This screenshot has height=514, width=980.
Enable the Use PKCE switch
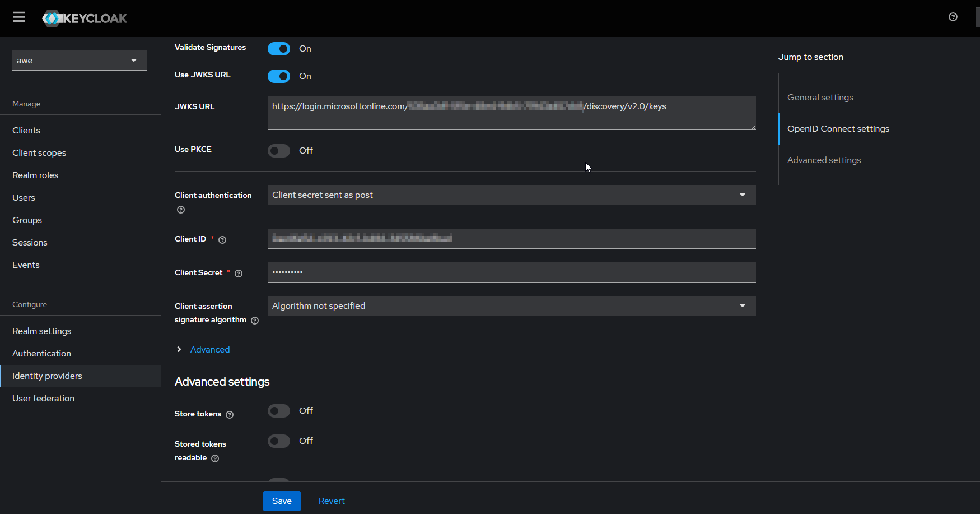coord(279,151)
